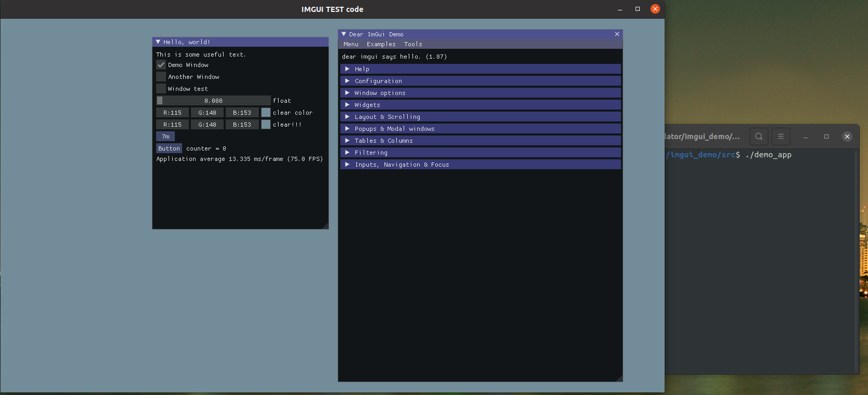Maximize the IMGUI TEST code window
The width and height of the screenshot is (868, 395).
638,9
